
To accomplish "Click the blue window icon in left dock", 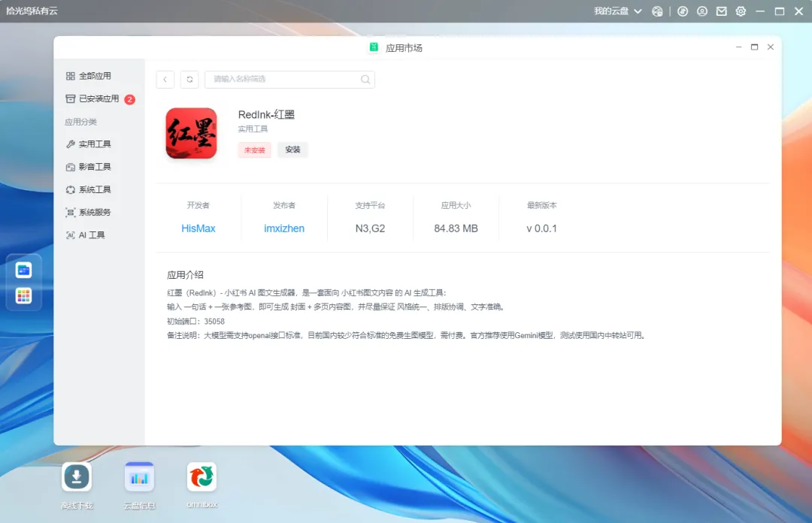I will point(24,271).
